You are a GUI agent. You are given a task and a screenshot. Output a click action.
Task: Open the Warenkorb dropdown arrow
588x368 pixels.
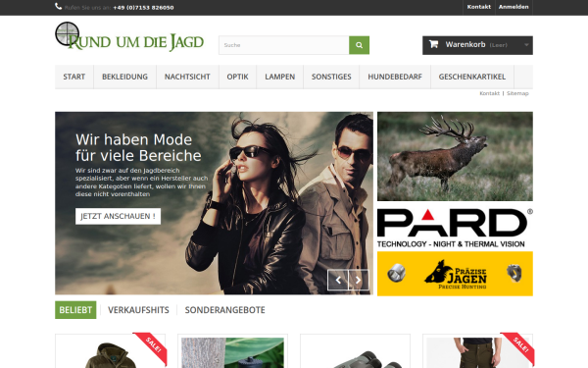point(526,45)
